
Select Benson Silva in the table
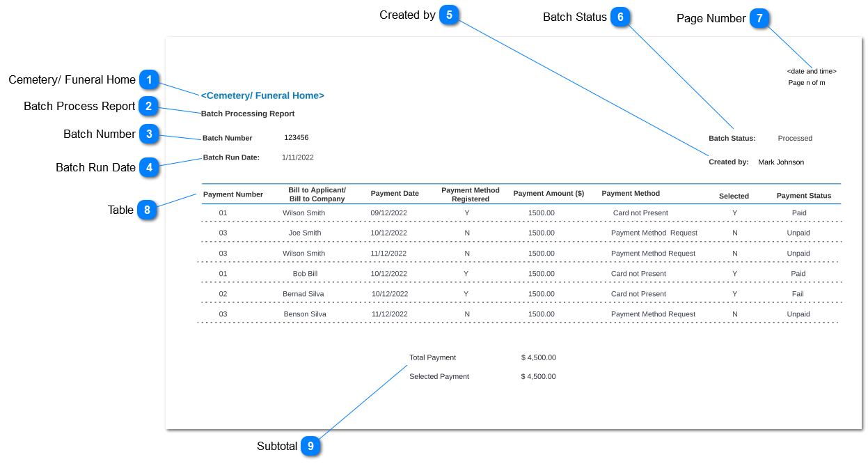[305, 314]
